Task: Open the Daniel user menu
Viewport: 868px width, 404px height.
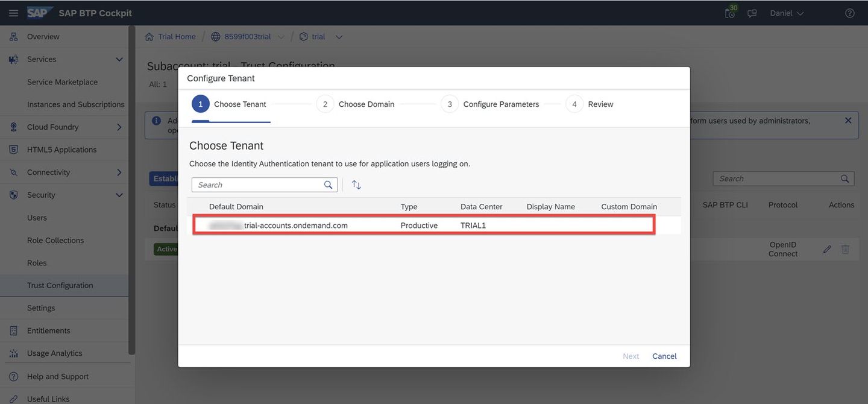Action: point(787,13)
